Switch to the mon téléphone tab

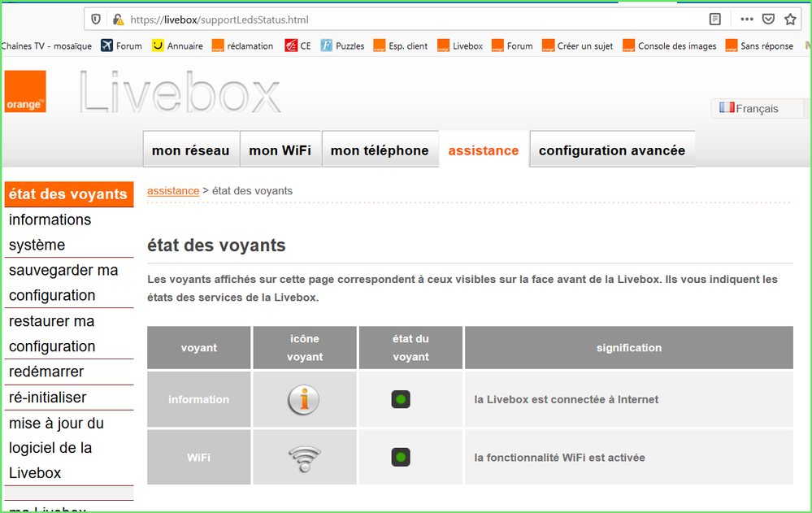[380, 150]
